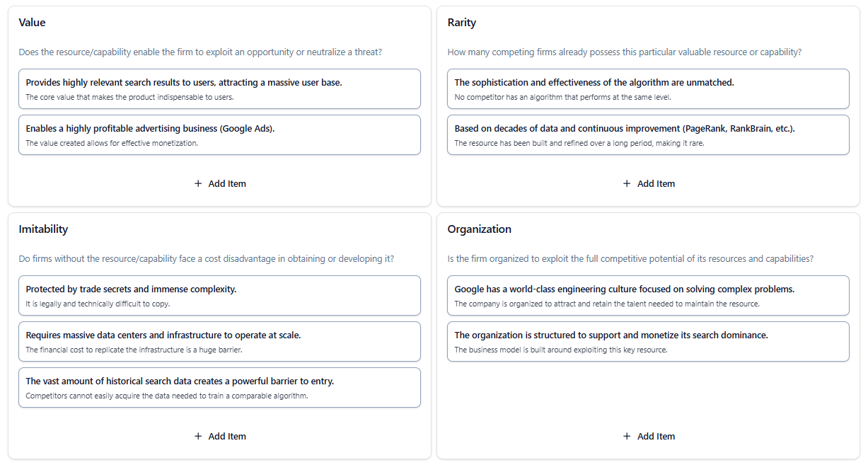868x465 pixels.
Task: Click the plus icon under Value section
Action: pos(198,183)
